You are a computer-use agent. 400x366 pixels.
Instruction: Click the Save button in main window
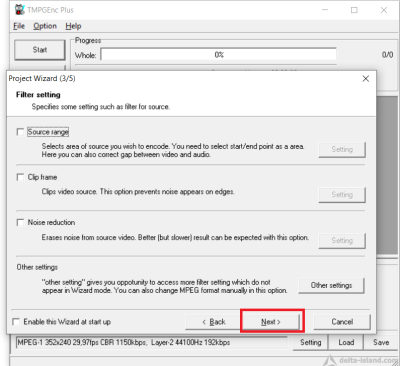pos(381,342)
